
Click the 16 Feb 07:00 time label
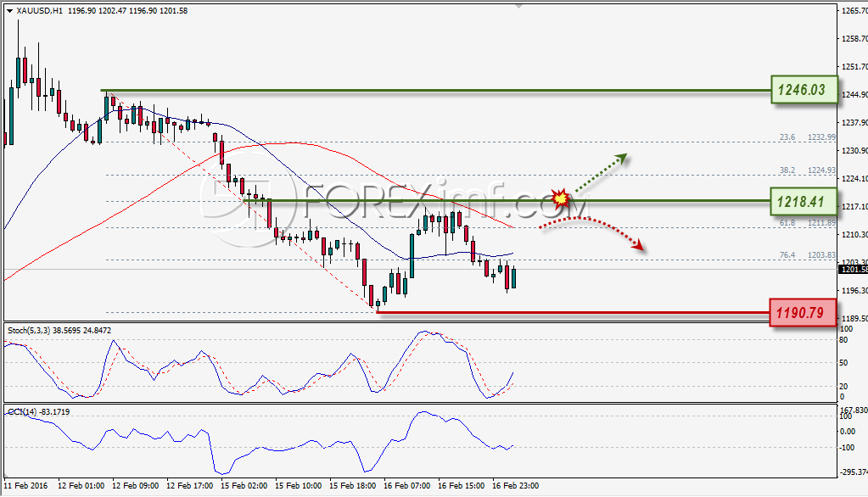click(x=406, y=485)
